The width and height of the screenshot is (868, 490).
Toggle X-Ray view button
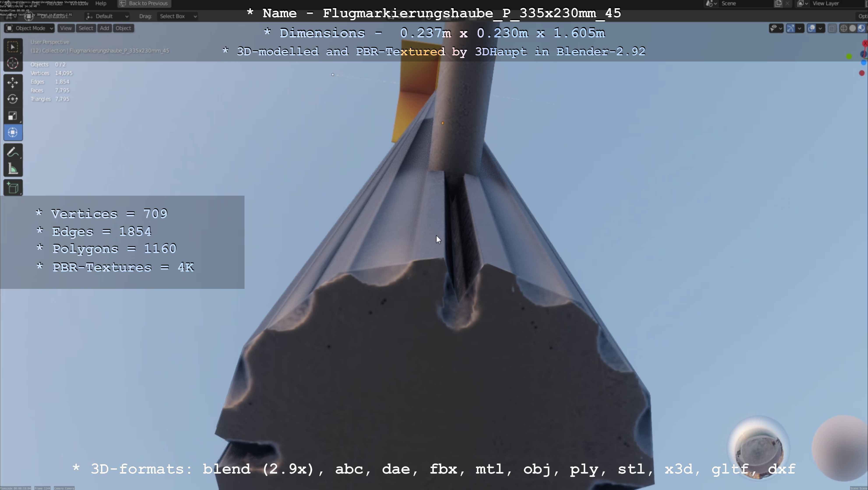click(832, 28)
